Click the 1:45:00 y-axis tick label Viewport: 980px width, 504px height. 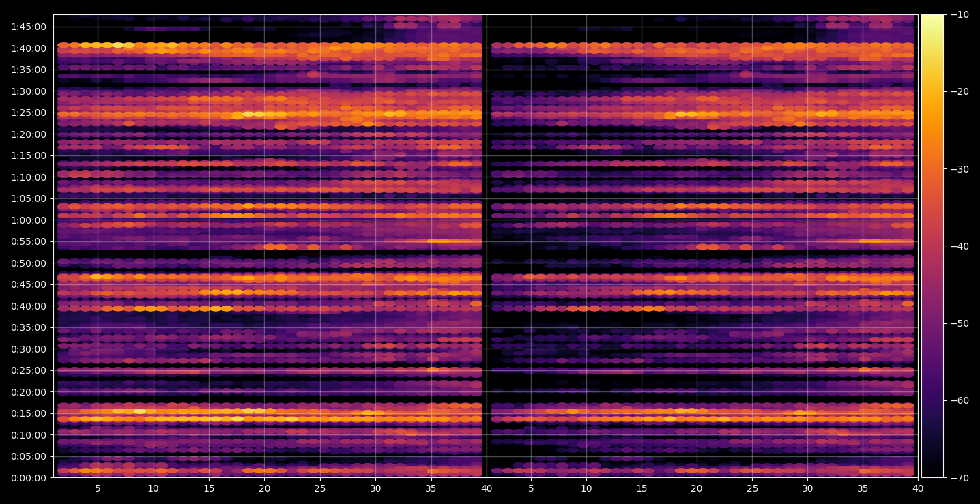click(x=29, y=27)
